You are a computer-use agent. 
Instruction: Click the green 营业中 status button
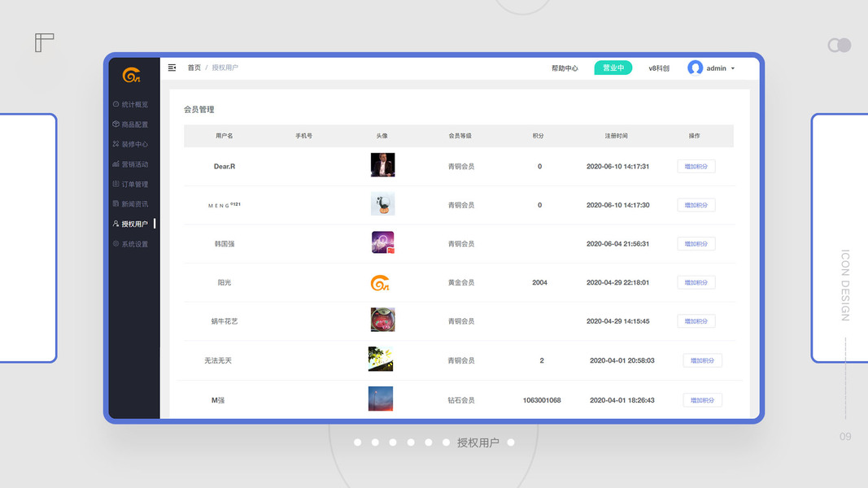coord(613,68)
